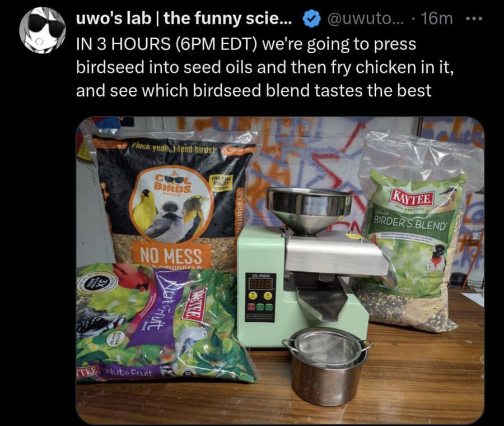The image size is (504, 426).
Task: Click the left yellow round oil press button
Action: [253, 295]
